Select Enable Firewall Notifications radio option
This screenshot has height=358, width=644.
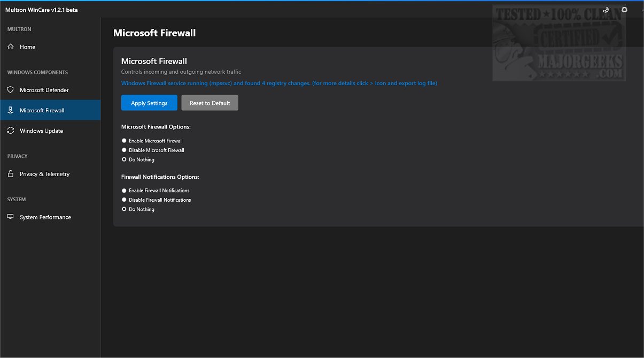pos(125,191)
